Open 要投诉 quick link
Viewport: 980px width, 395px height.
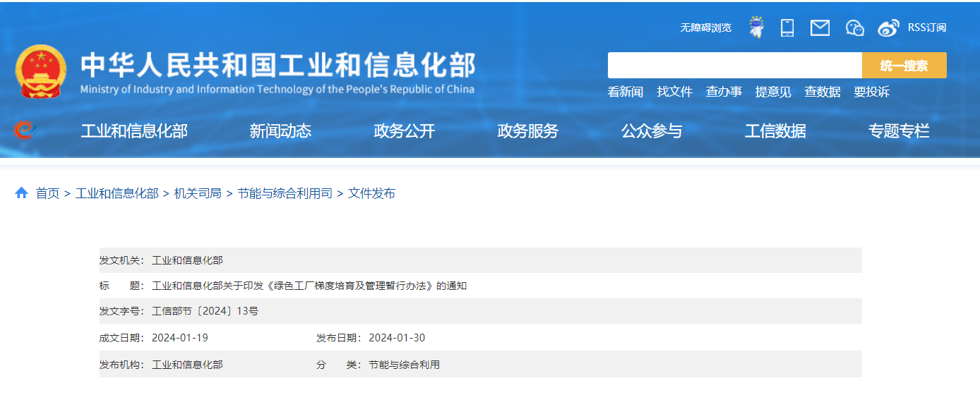[x=872, y=92]
